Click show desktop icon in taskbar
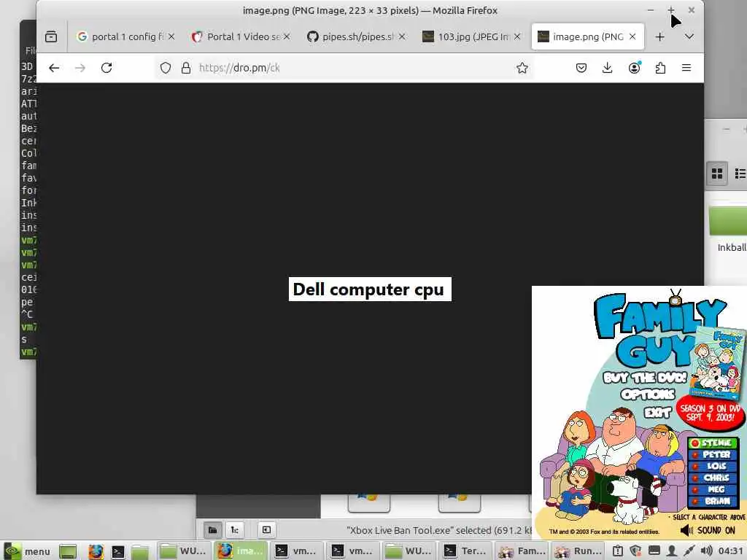The width and height of the screenshot is (747, 560). point(68,551)
